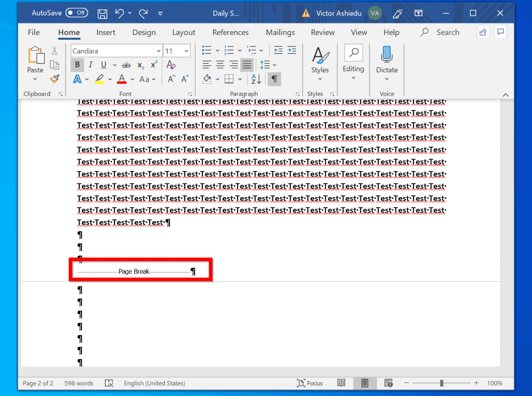Select the Cut icon in Clipboard group
The height and width of the screenshot is (396, 532).
click(x=54, y=50)
